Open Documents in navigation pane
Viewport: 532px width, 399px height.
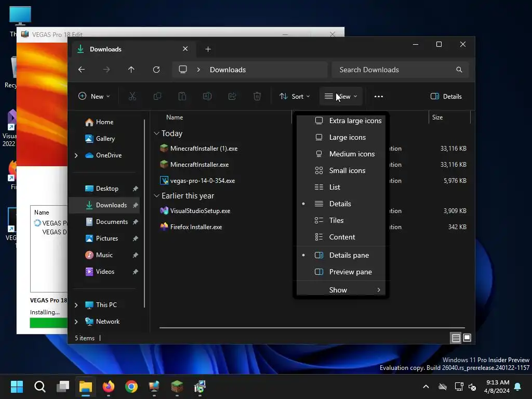104,222
